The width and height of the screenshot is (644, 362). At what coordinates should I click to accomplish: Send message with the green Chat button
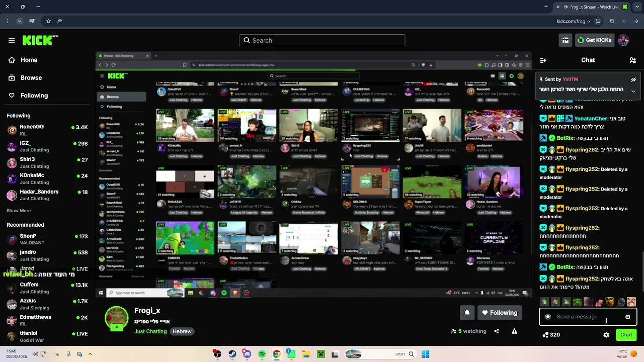[626, 335]
